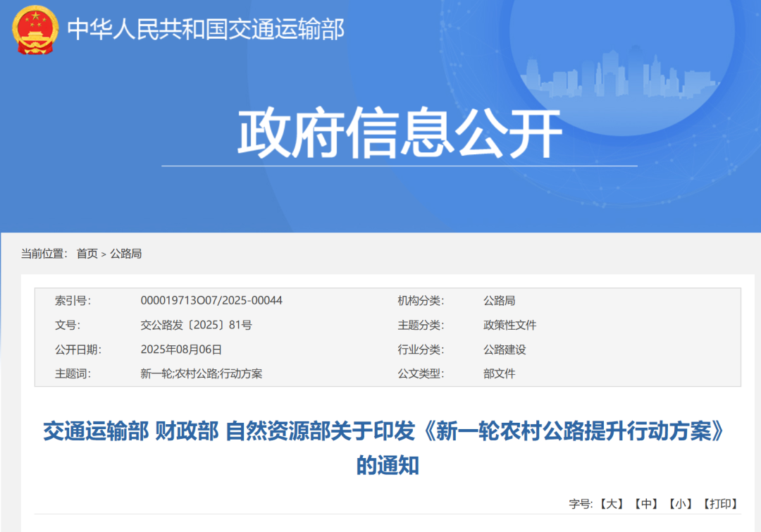Open 公路局 in the breadcrumb path
This screenshot has height=532, width=761.
[x=126, y=254]
